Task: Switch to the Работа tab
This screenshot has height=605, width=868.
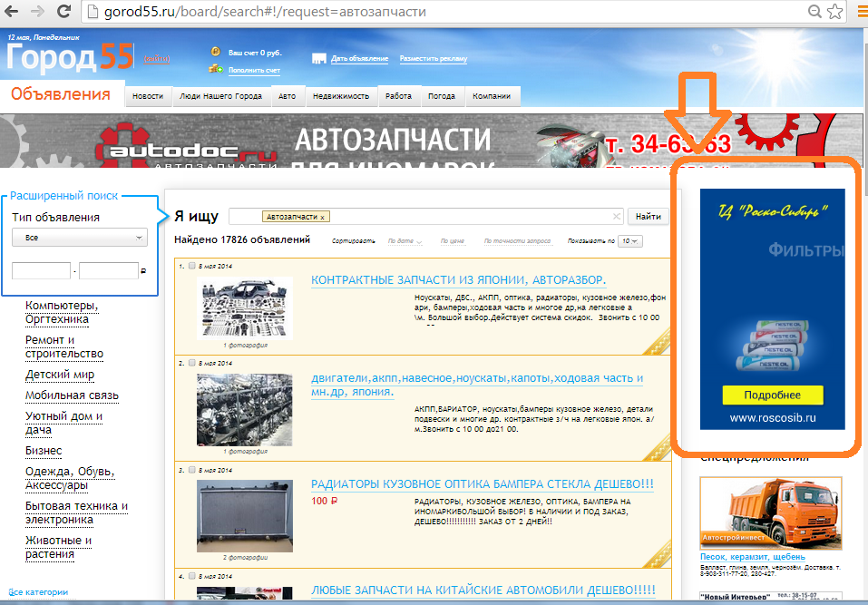Action: pos(398,96)
